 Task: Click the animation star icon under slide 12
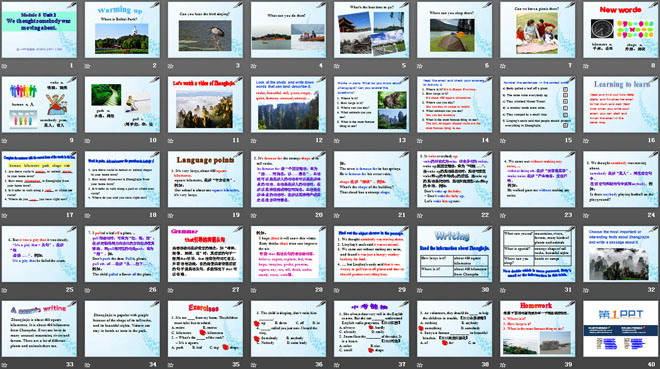254,141
